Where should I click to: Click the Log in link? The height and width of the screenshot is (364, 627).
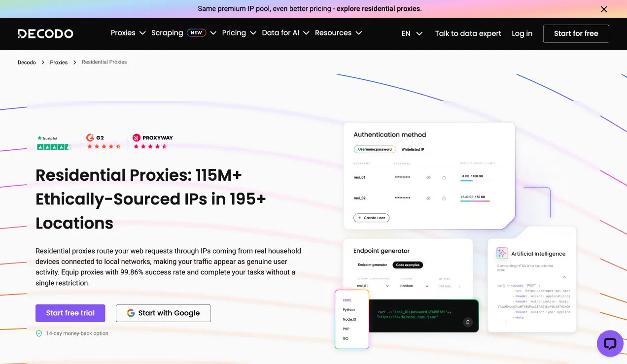tap(522, 33)
